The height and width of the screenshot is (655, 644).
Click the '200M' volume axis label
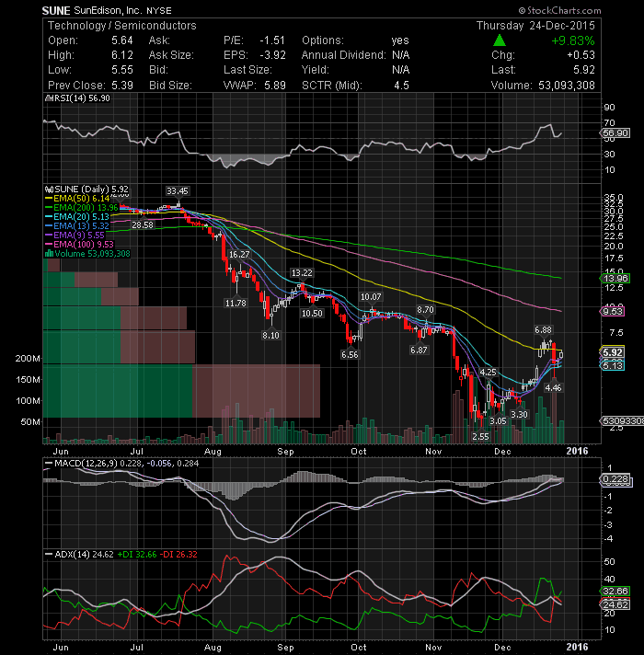[x=28, y=359]
